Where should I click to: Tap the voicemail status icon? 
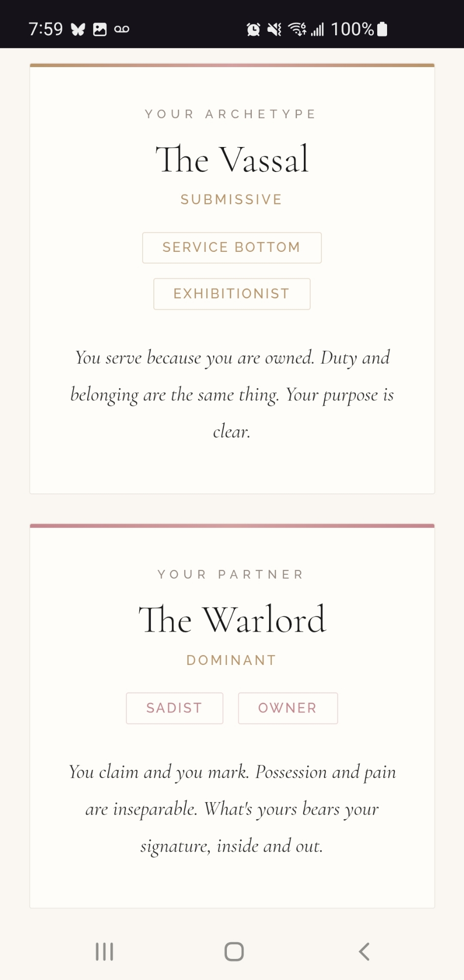coord(122,29)
